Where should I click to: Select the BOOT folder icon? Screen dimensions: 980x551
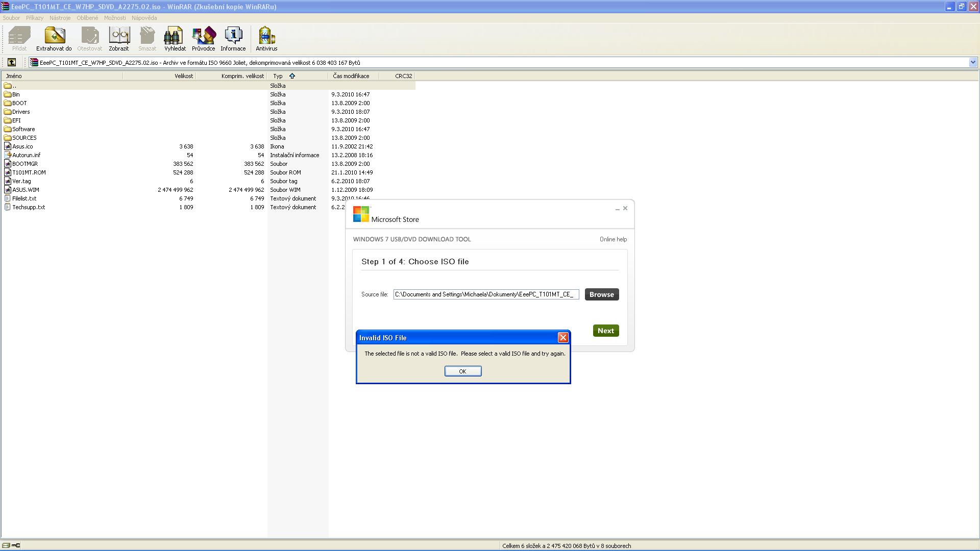[8, 103]
